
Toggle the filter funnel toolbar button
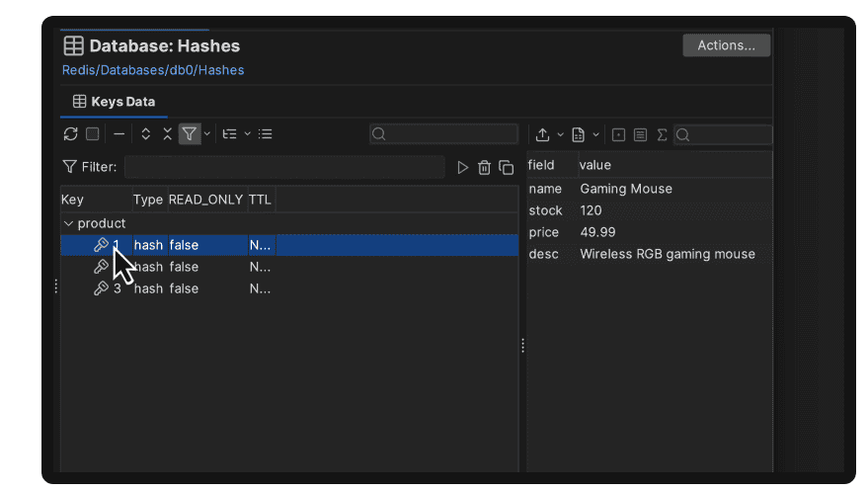tap(190, 134)
